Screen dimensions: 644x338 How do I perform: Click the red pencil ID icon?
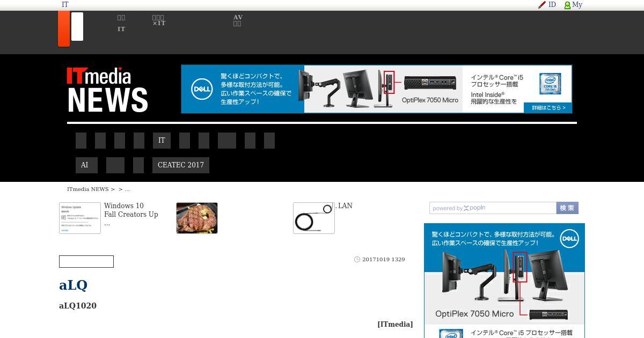pos(542,5)
